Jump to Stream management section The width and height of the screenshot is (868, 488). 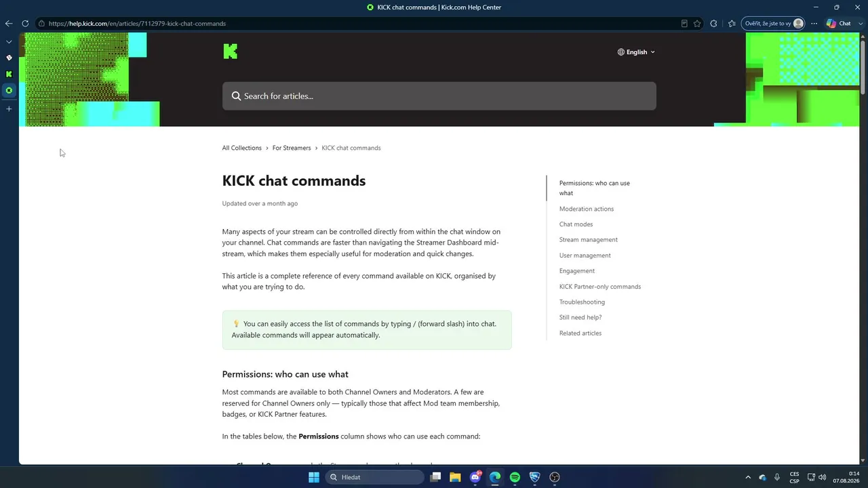589,240
